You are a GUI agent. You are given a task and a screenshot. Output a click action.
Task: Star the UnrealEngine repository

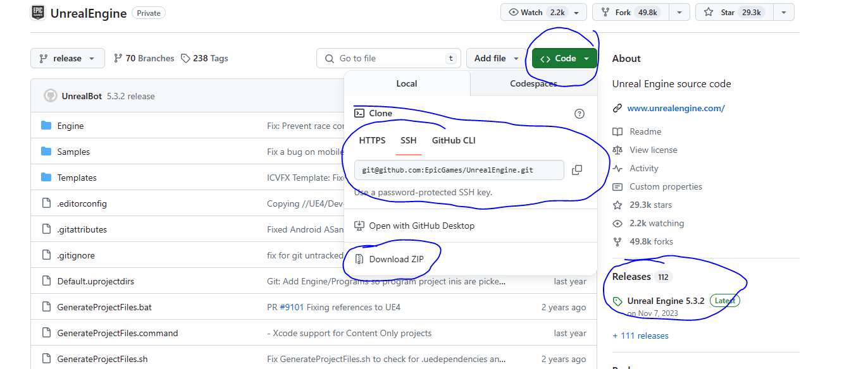[x=735, y=13]
